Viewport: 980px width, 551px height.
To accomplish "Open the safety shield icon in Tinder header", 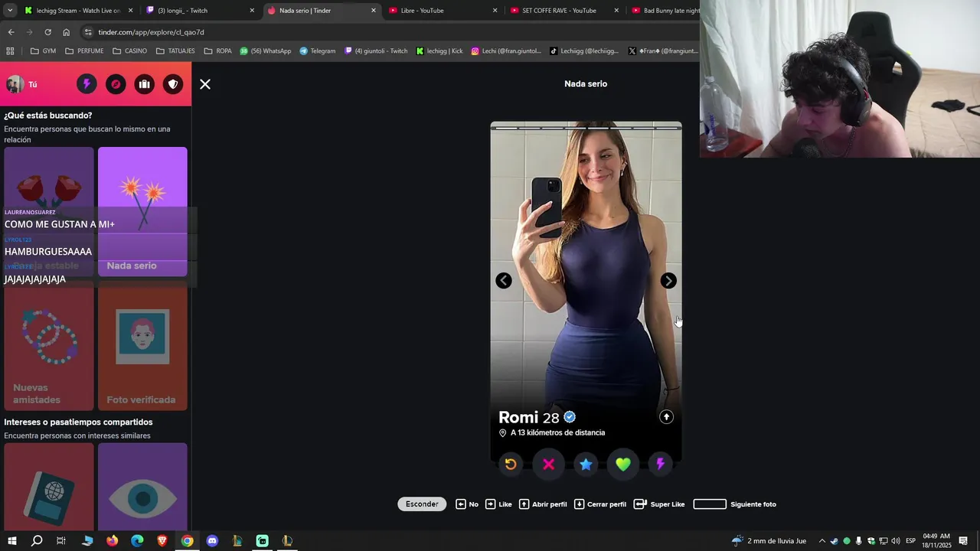I will (x=173, y=84).
